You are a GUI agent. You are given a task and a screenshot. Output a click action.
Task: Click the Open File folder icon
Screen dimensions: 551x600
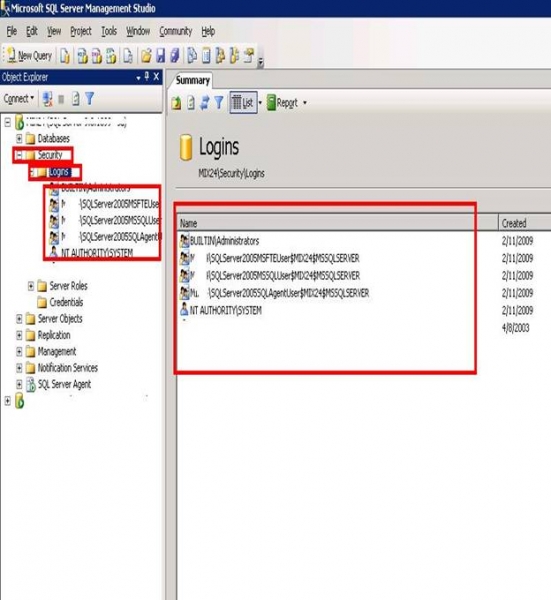(x=146, y=56)
